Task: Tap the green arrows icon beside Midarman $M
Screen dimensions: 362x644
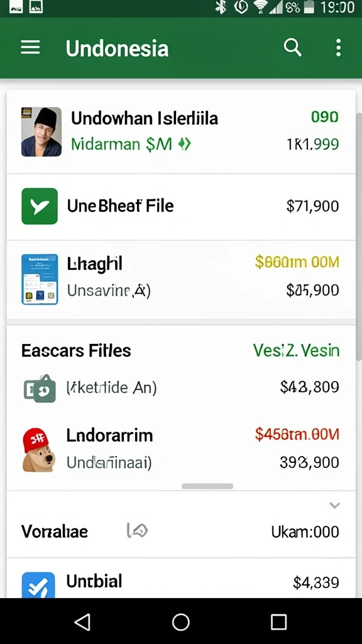Action: coord(185,144)
